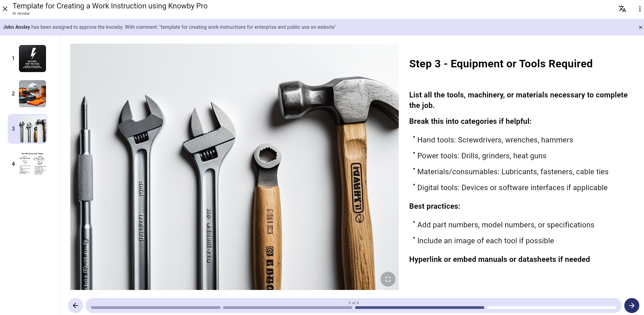Viewport: 644px width, 315px height.
Task: Open step 2 safety gear thumbnail
Action: (x=32, y=94)
